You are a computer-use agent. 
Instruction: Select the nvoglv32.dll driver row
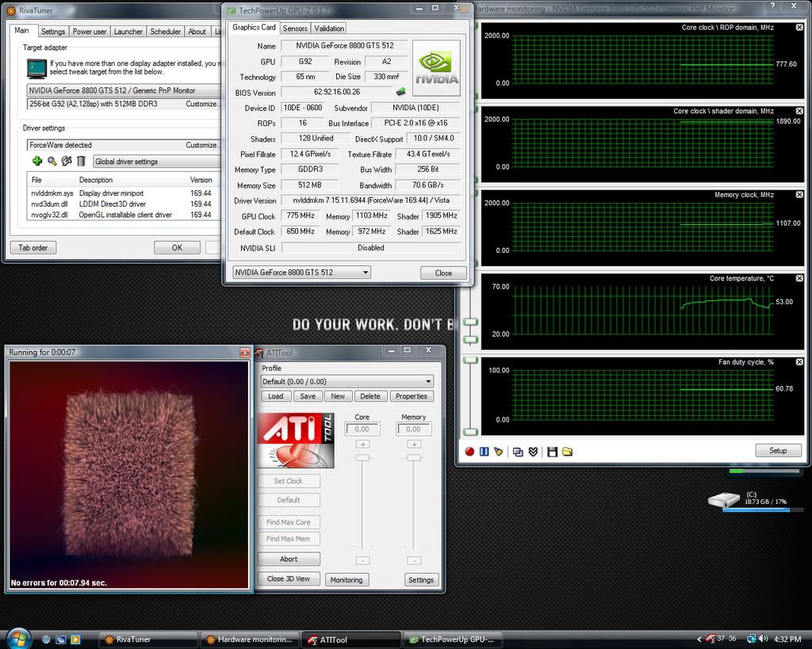pos(121,215)
